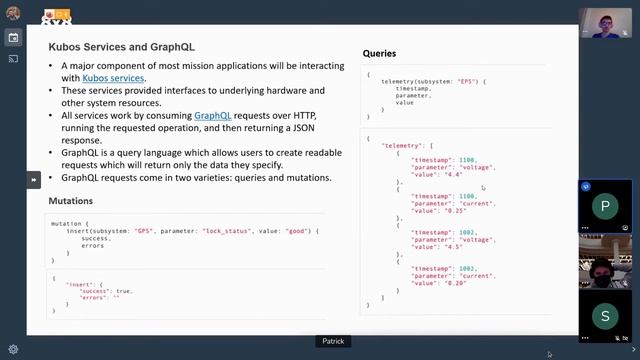The height and width of the screenshot is (360, 640).
Task: Click the screen cast icon in the sidebar
Action: pos(13,59)
